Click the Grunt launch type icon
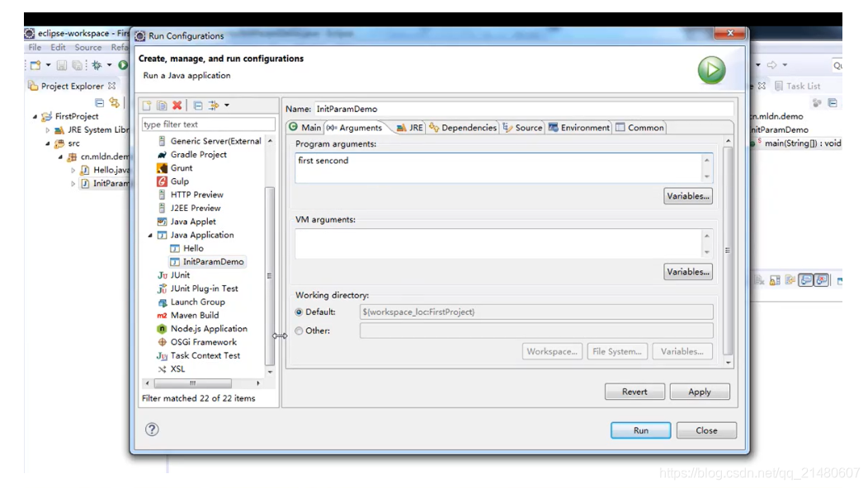Screen dimensions: 868x488 click(x=162, y=167)
